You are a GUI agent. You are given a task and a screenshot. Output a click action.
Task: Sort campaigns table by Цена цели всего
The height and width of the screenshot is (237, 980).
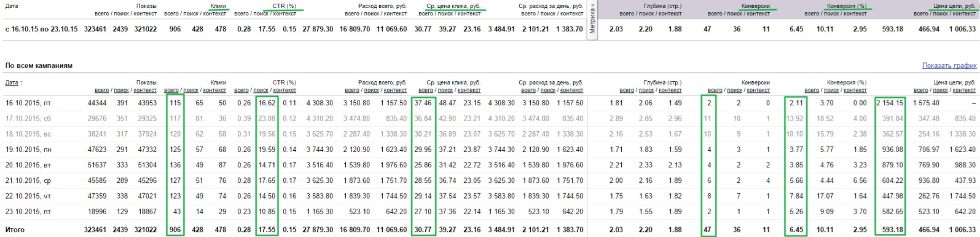point(920,90)
